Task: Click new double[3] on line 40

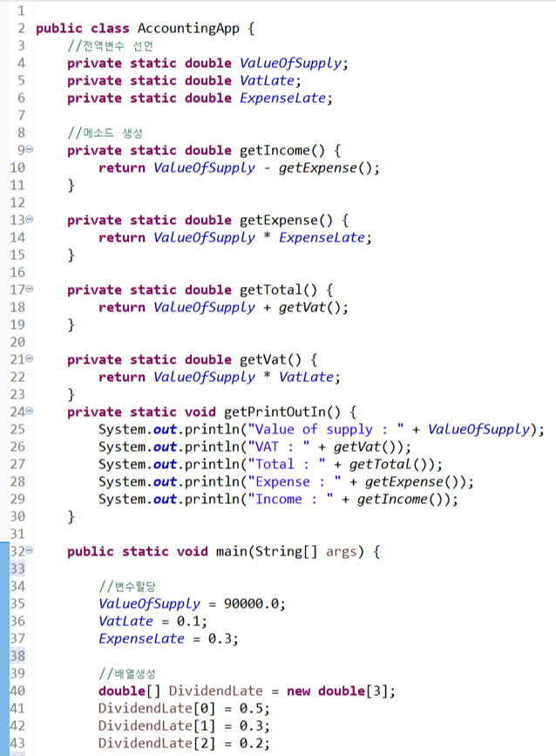Action: 337,691
